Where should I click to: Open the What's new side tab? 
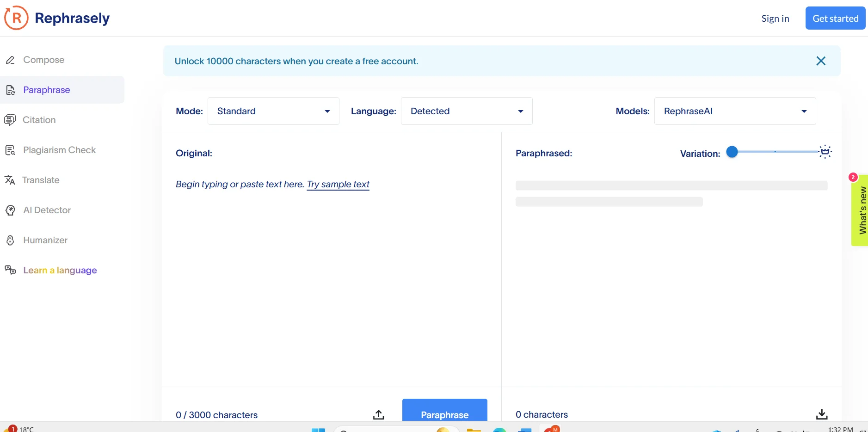click(x=861, y=210)
